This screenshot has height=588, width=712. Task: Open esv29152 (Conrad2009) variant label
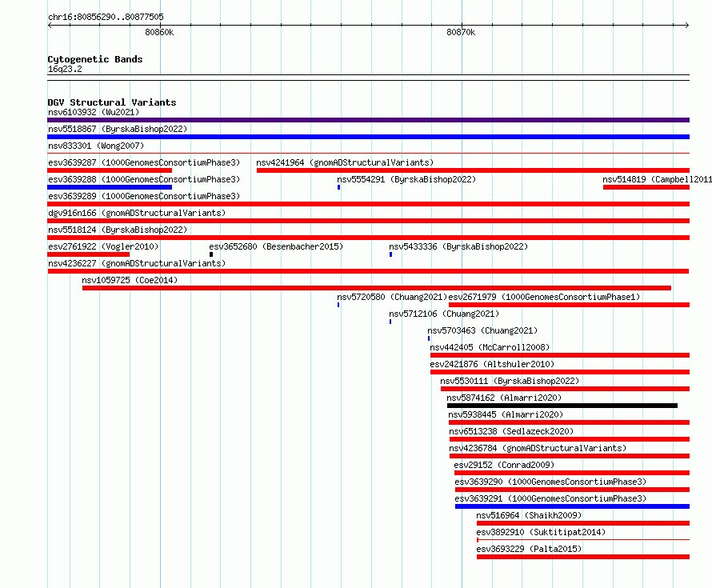pyautogui.click(x=504, y=465)
